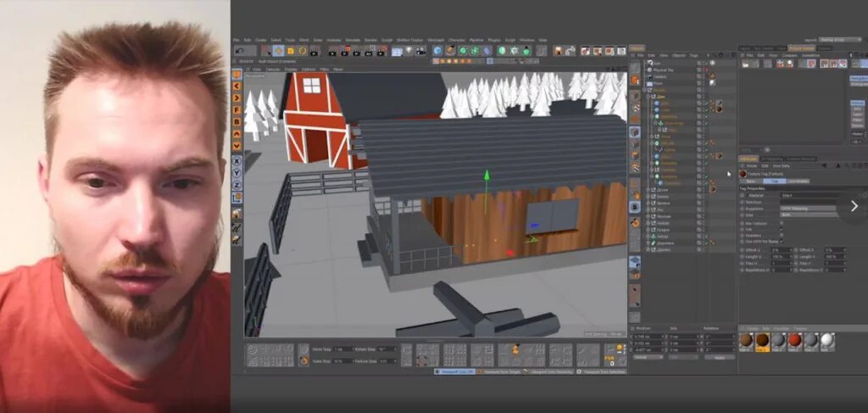This screenshot has width=868, height=413.
Task: Enable Viewport Solo Selection button
Action: pyautogui.click(x=602, y=371)
